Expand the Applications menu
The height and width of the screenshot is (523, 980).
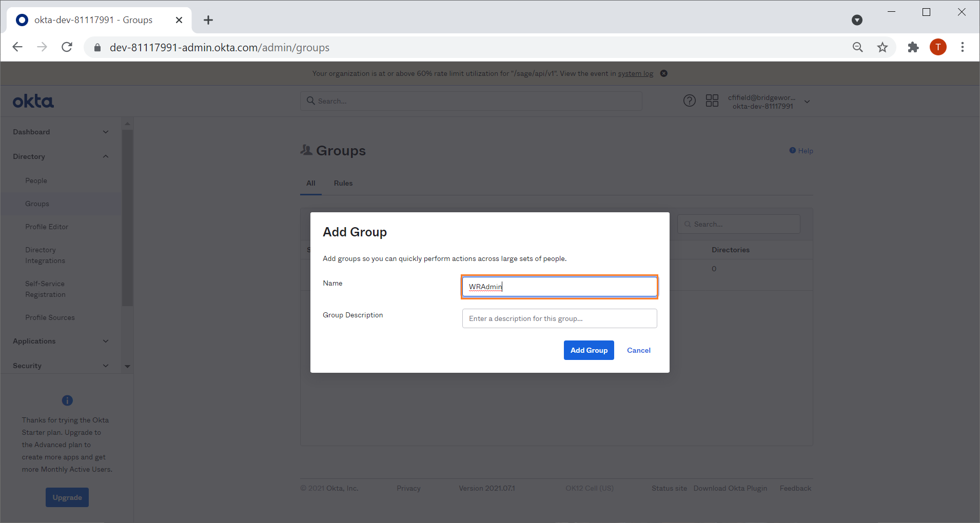click(61, 341)
